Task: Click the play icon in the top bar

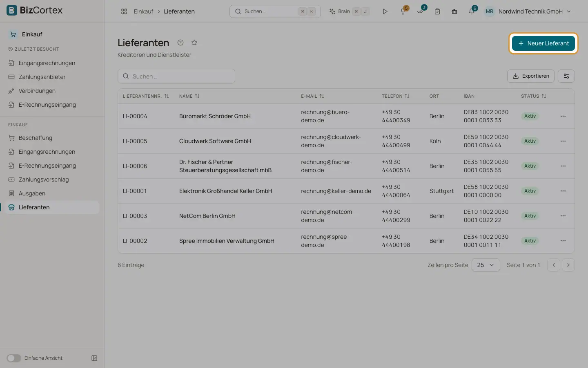Action: (385, 11)
